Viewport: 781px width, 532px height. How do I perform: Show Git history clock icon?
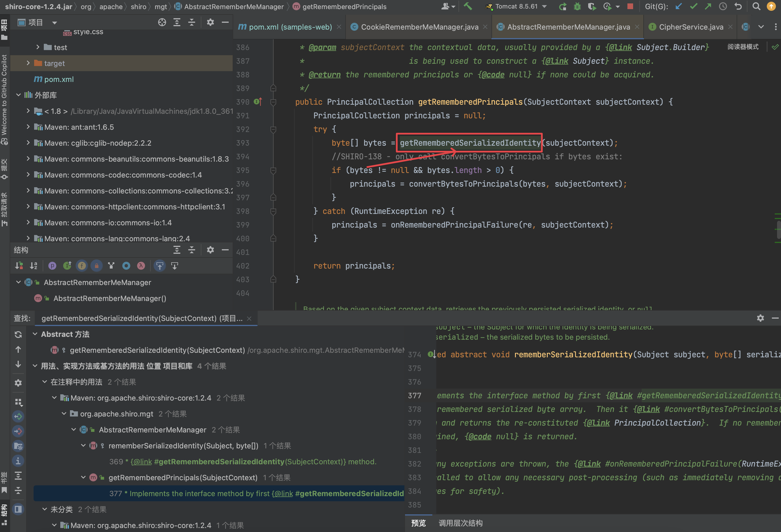(x=723, y=6)
